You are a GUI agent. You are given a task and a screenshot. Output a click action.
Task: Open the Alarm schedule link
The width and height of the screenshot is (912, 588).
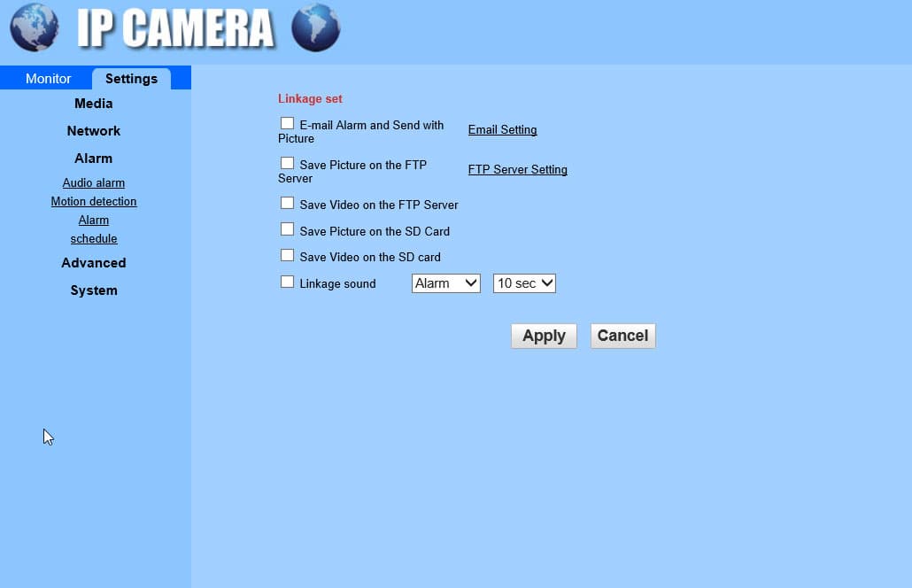click(x=94, y=229)
